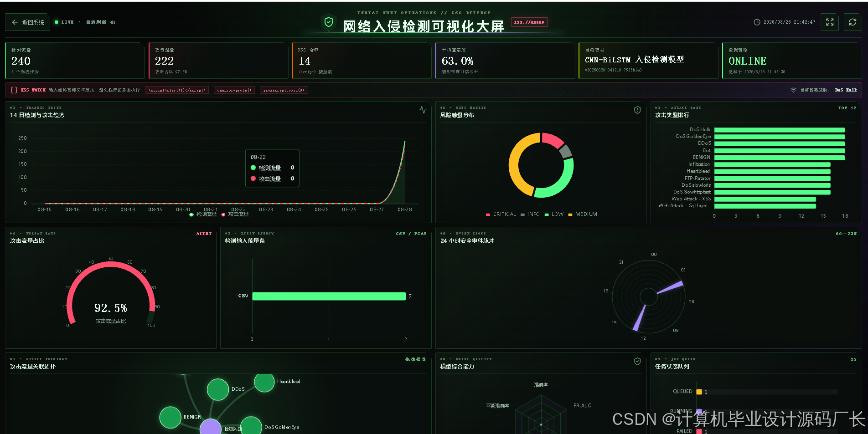Click the onerror=probe() payload chip
This screenshot has height=434, width=868.
[x=234, y=90]
